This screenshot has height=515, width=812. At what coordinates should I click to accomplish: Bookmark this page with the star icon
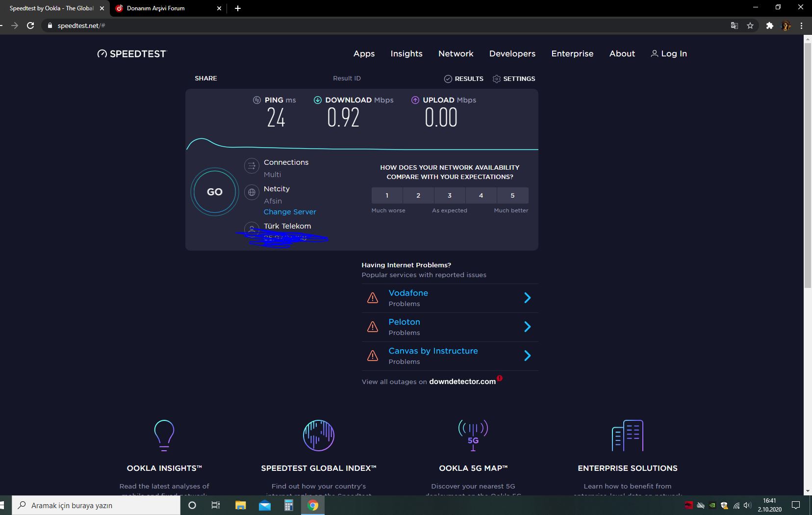click(750, 26)
